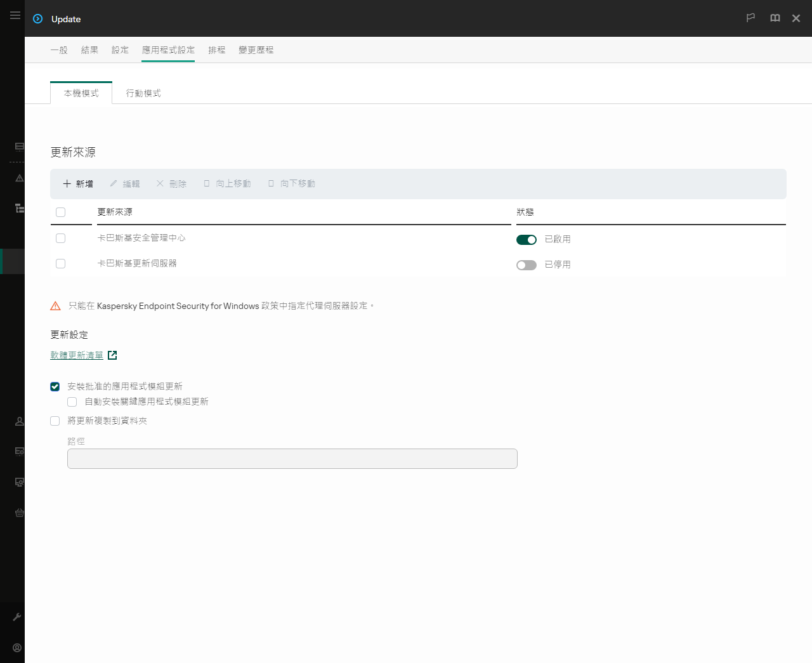Open the help documentation via book icon

point(775,18)
